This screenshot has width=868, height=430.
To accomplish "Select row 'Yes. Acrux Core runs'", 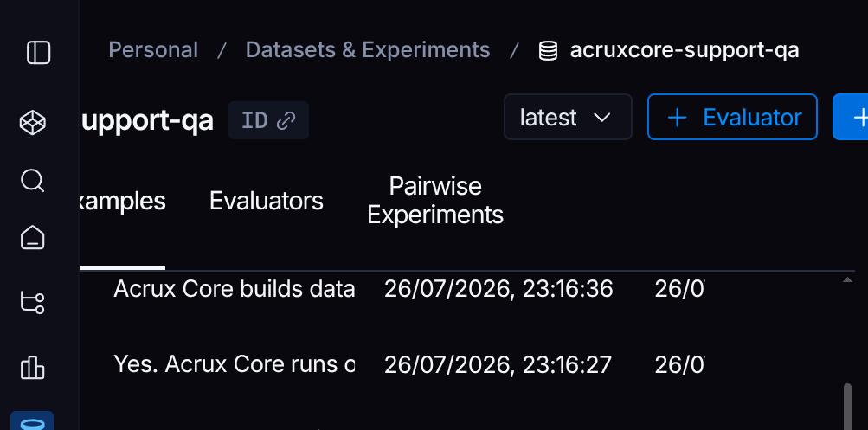I will [x=235, y=364].
